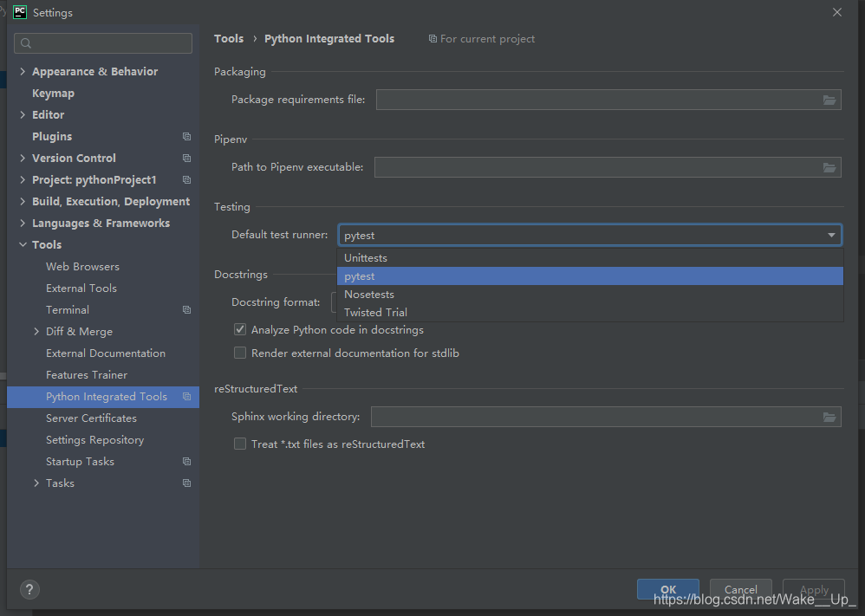Click the search magnifier icon in settings
Image resolution: width=865 pixels, height=616 pixels.
tap(26, 43)
